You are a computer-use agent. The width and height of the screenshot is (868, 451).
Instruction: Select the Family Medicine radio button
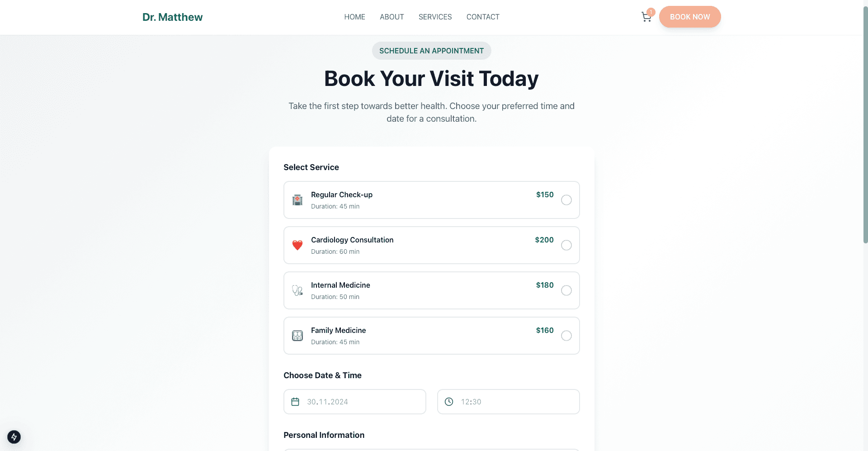(566, 336)
